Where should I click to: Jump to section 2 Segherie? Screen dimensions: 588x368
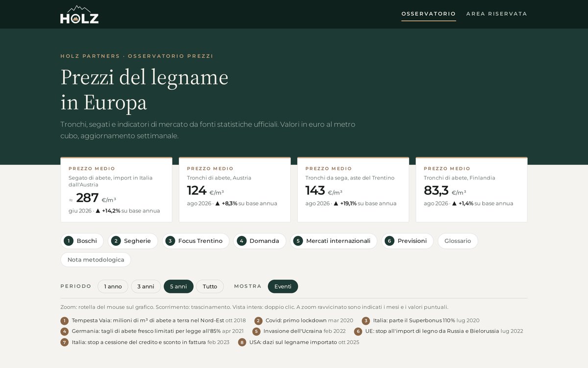pyautogui.click(x=133, y=241)
